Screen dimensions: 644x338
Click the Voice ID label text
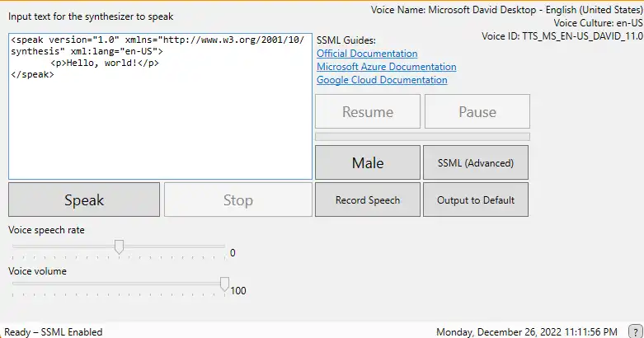click(562, 37)
